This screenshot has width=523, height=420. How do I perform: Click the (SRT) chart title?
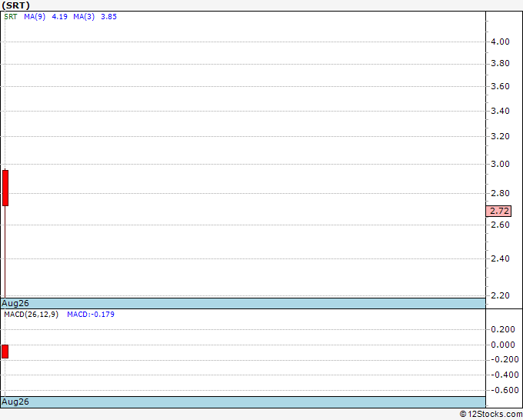coord(15,5)
